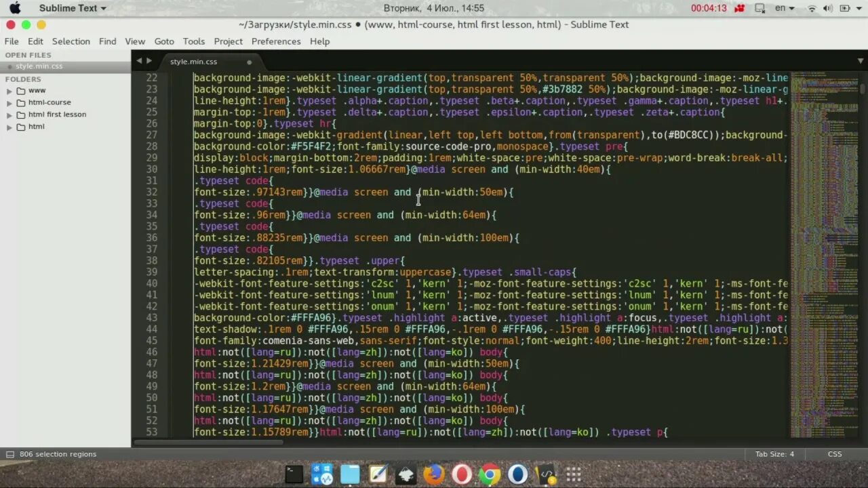
Task: Click the tab scroll right arrow
Action: point(149,60)
